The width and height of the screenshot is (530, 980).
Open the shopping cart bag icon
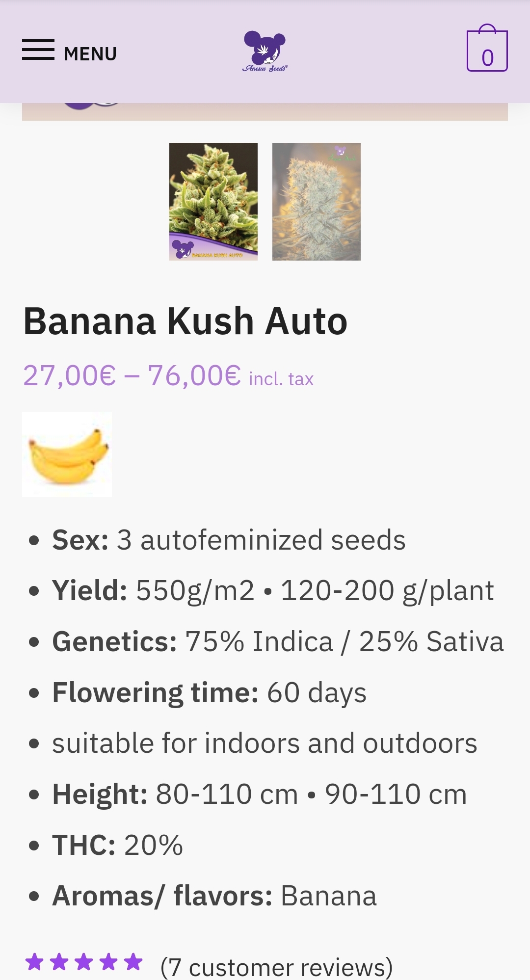pos(487,50)
